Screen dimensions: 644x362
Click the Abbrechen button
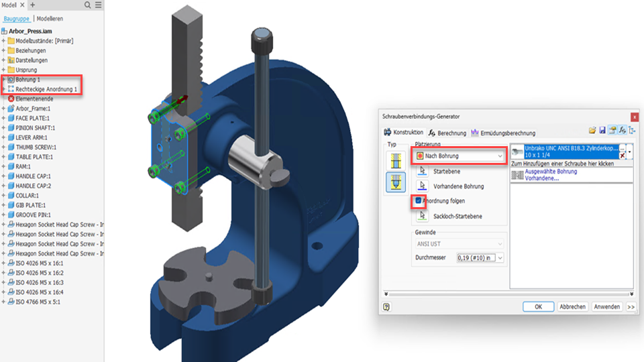[572, 306]
